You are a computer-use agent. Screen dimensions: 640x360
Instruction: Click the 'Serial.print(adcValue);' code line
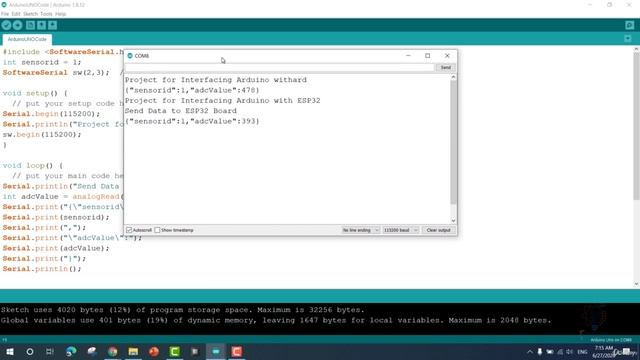(x=56, y=248)
